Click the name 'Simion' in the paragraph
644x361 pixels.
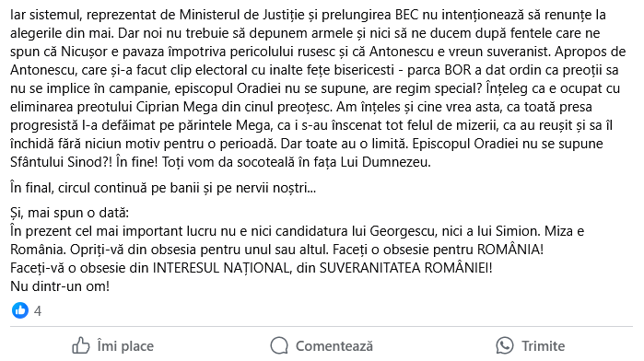(518, 231)
